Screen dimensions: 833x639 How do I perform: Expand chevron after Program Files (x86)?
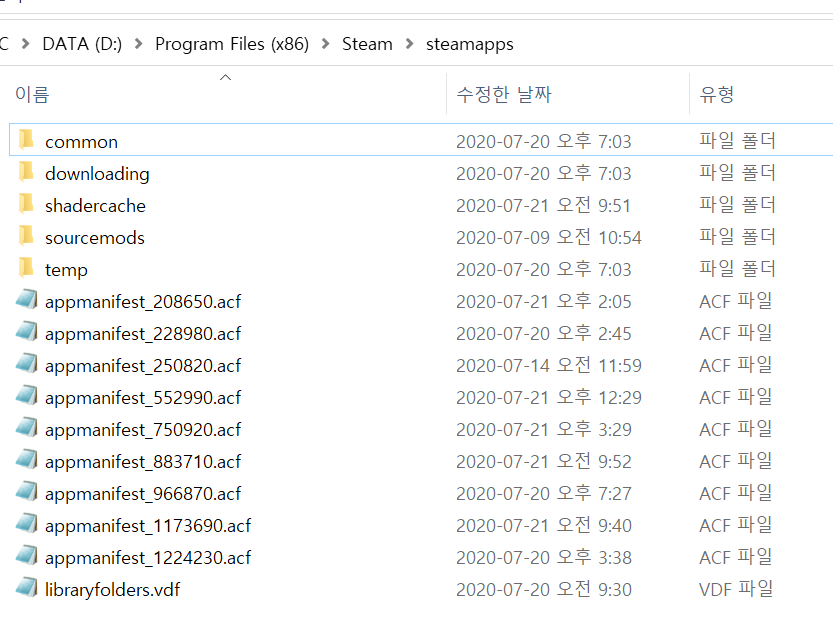point(326,44)
